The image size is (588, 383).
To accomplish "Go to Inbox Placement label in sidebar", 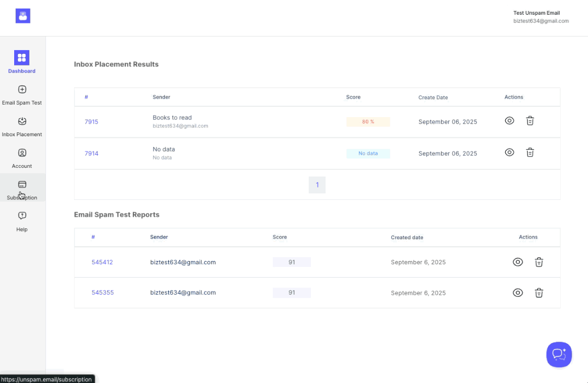I will click(22, 134).
